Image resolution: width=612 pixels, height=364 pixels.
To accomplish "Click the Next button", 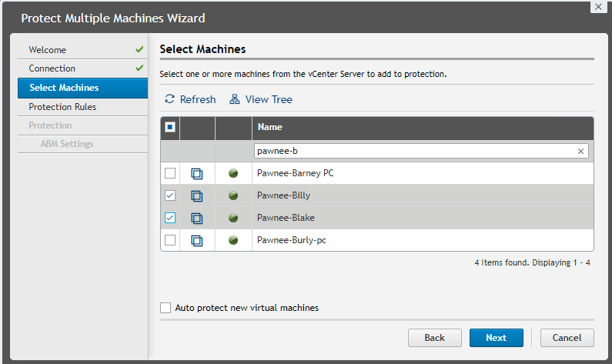I will (496, 338).
